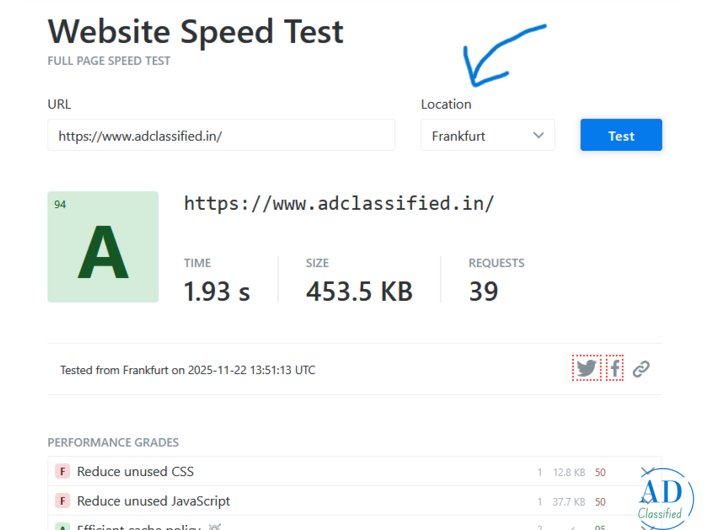Screen dimensions: 710x530
Task: Click the Reduce unused CSS label
Action: (135, 472)
